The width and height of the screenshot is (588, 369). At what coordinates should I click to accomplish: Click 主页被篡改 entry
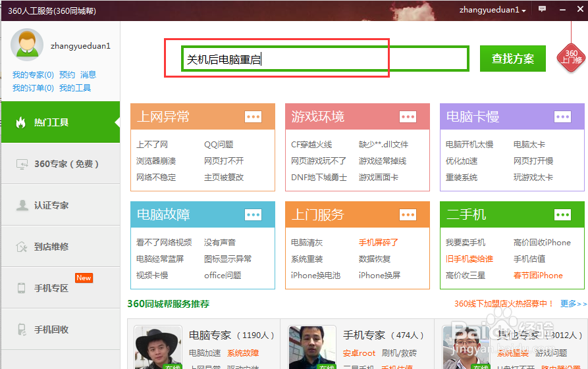click(224, 178)
